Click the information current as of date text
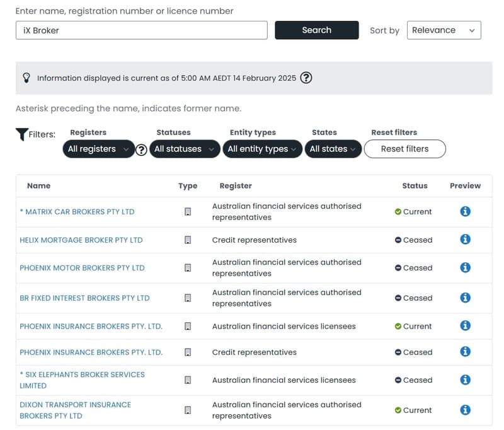This screenshot has width=504, height=430. click(166, 78)
